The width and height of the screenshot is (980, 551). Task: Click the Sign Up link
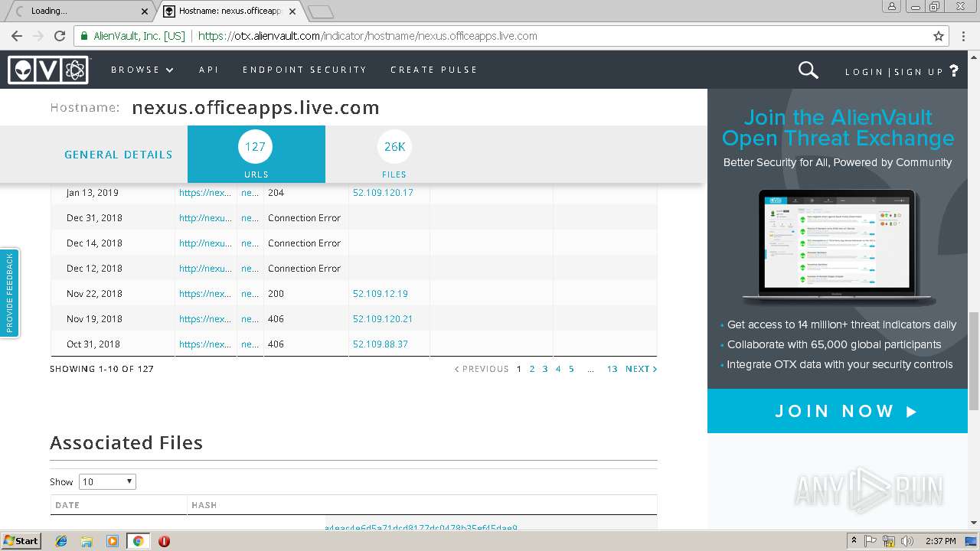click(919, 72)
